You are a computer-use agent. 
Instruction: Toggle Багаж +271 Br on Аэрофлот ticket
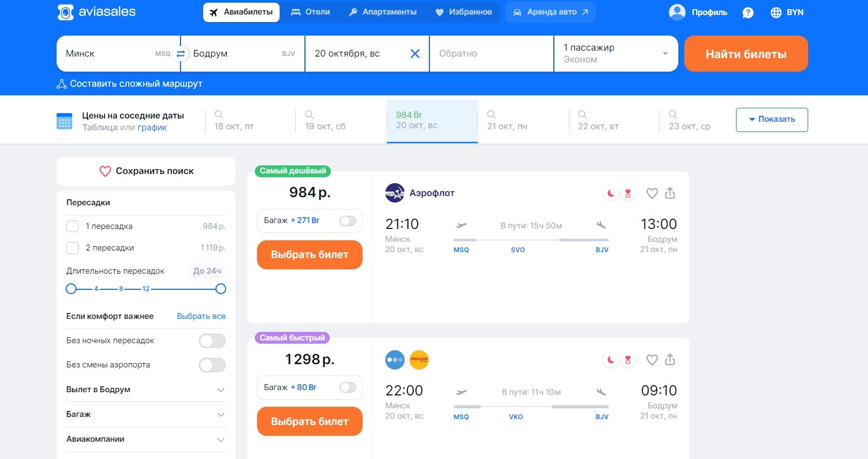(x=348, y=221)
